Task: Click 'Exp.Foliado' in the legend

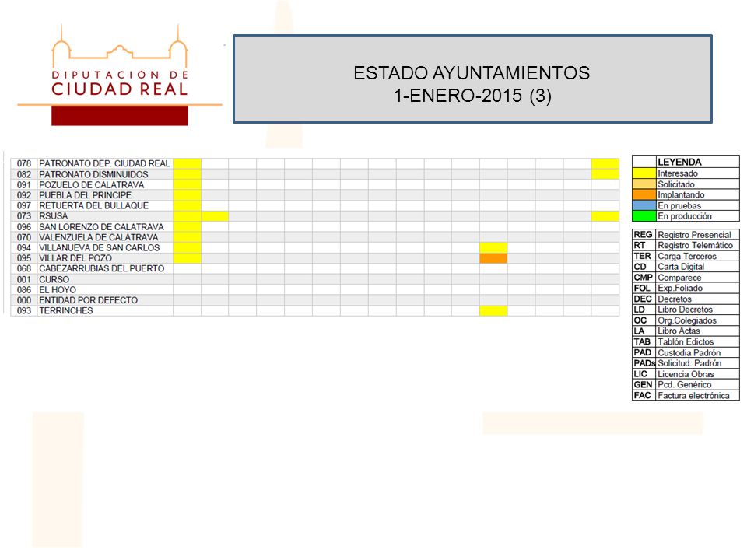Action: pos(680,288)
